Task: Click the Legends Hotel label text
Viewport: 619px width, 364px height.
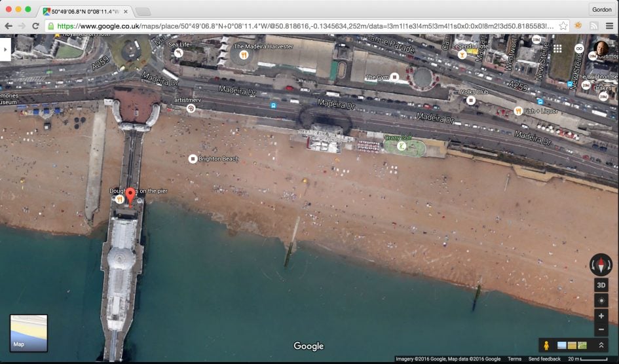Action: 471,46
